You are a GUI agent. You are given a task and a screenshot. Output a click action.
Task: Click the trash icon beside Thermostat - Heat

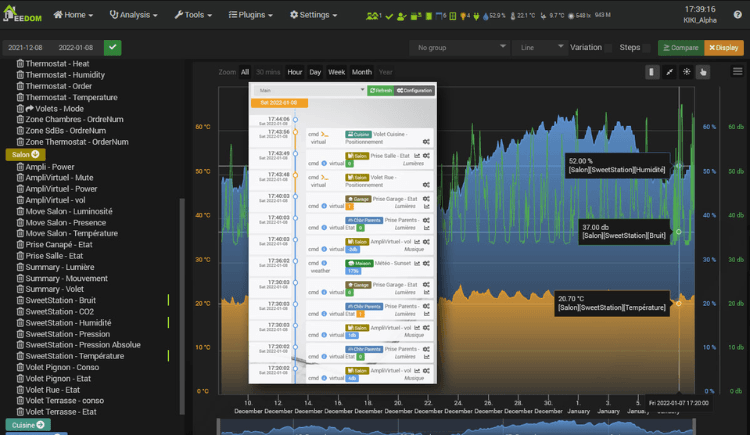pyautogui.click(x=19, y=63)
